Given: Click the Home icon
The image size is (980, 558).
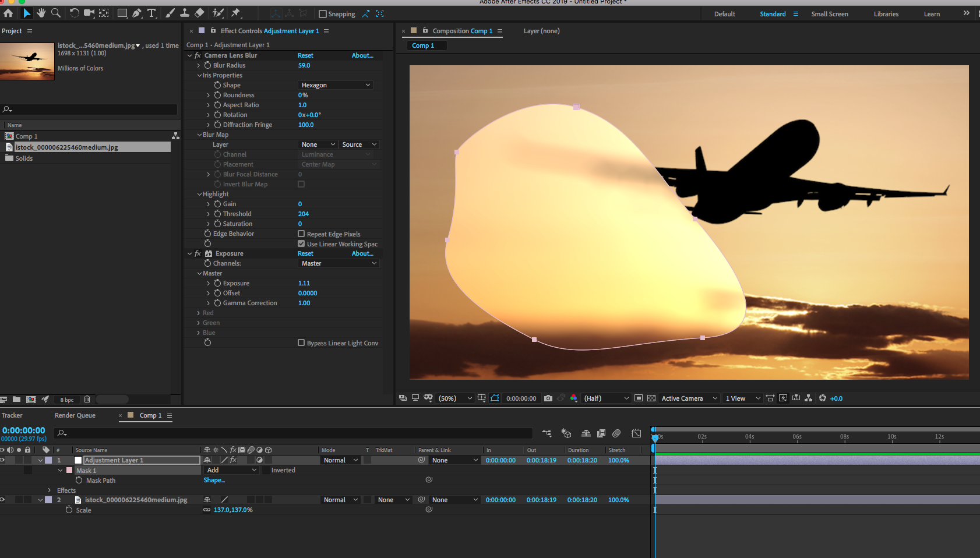Looking at the screenshot, I should [8, 13].
